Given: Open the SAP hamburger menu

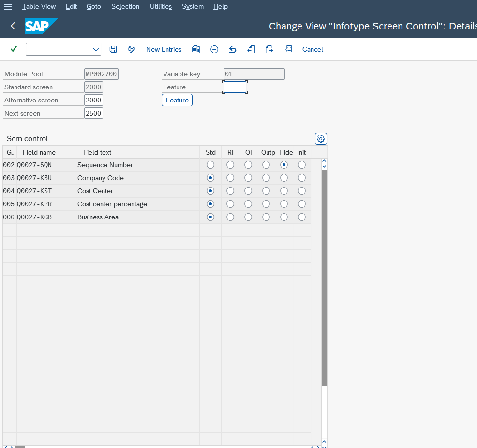Looking at the screenshot, I should [8, 6].
